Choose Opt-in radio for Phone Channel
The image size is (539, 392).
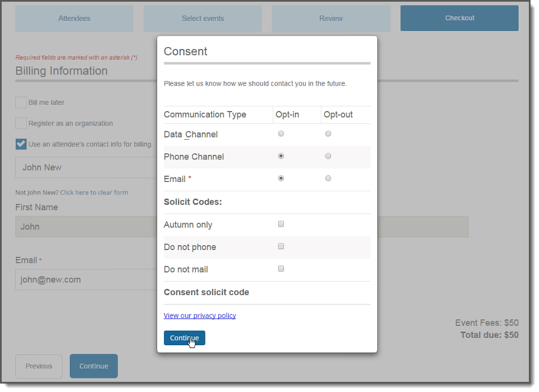[281, 156]
